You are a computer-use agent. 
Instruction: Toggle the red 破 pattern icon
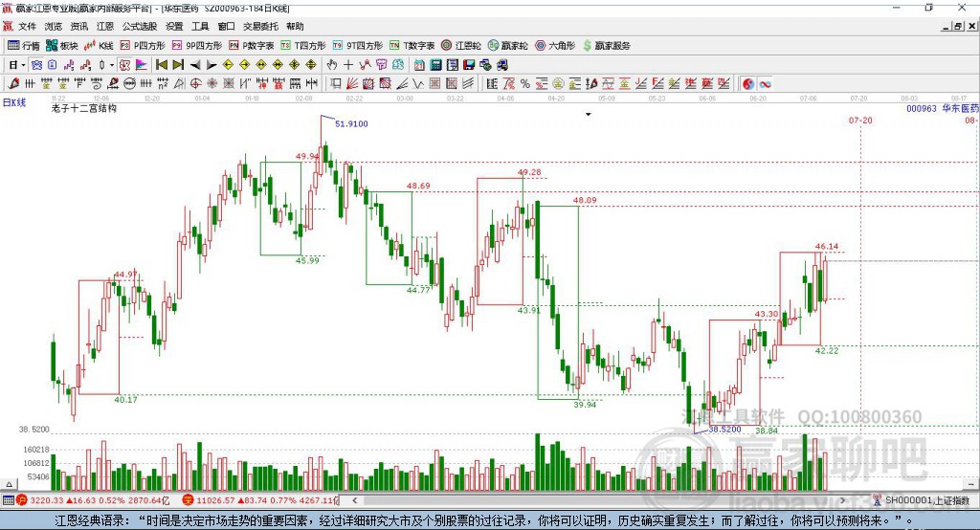tap(125, 65)
